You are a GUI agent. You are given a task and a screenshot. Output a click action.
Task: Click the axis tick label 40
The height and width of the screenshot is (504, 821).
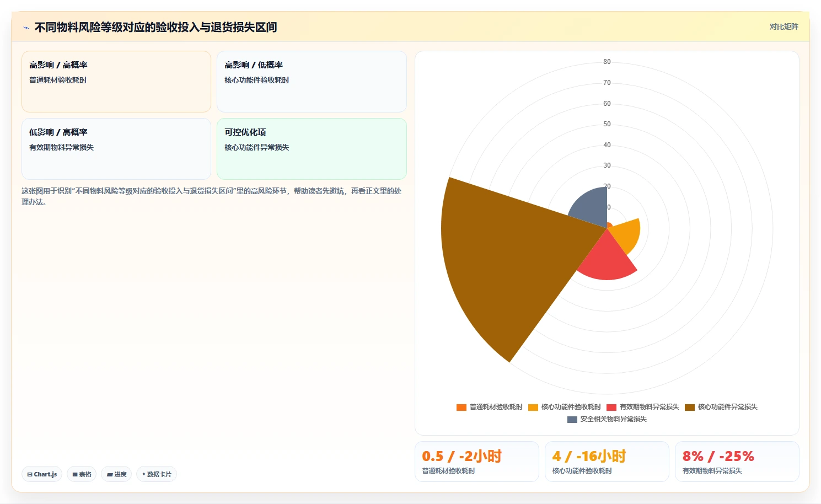pos(607,145)
